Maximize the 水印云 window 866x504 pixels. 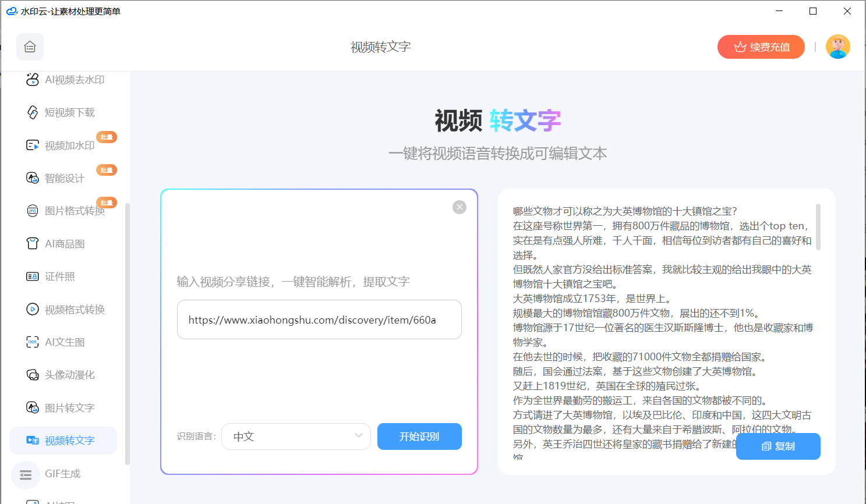click(x=813, y=11)
